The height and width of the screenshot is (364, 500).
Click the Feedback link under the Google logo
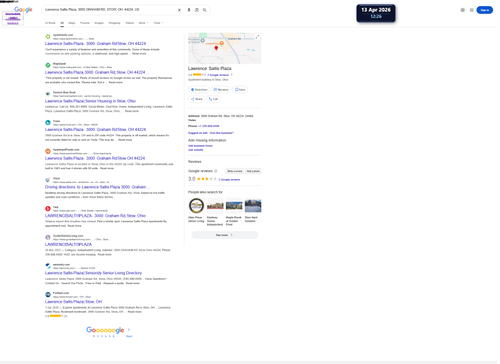[x=13, y=23]
